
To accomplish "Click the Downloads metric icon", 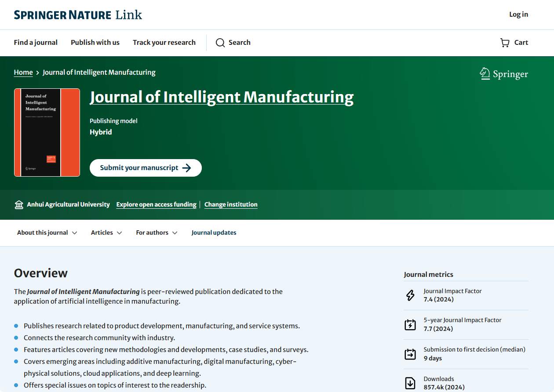I will pos(410,383).
